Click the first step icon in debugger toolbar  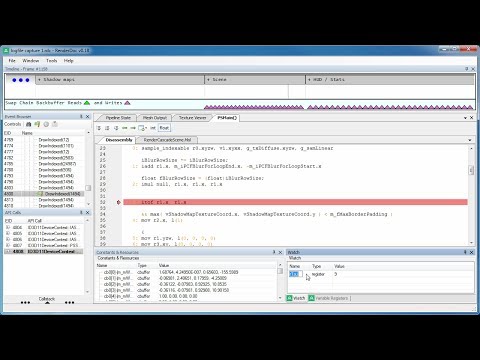pos(99,128)
